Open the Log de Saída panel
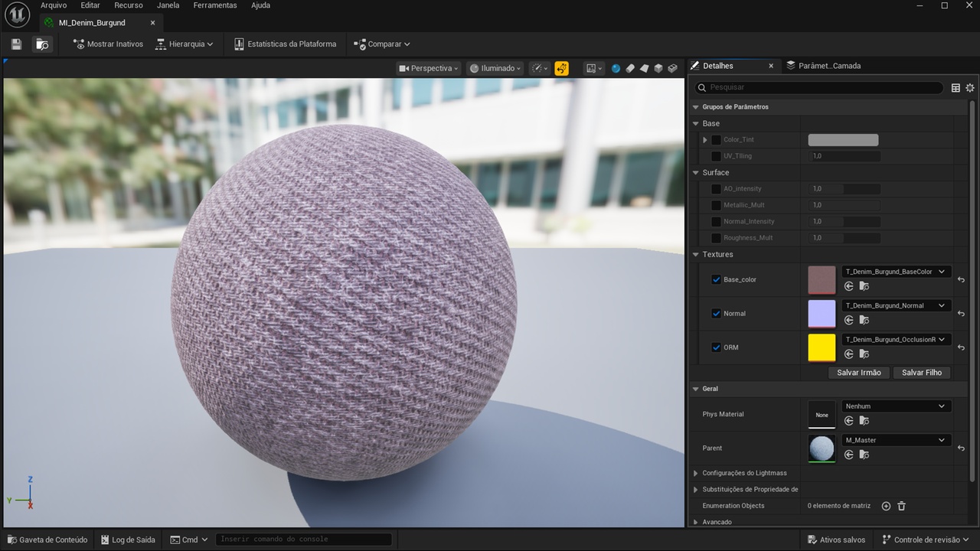Viewport: 980px width, 551px height. (x=127, y=540)
